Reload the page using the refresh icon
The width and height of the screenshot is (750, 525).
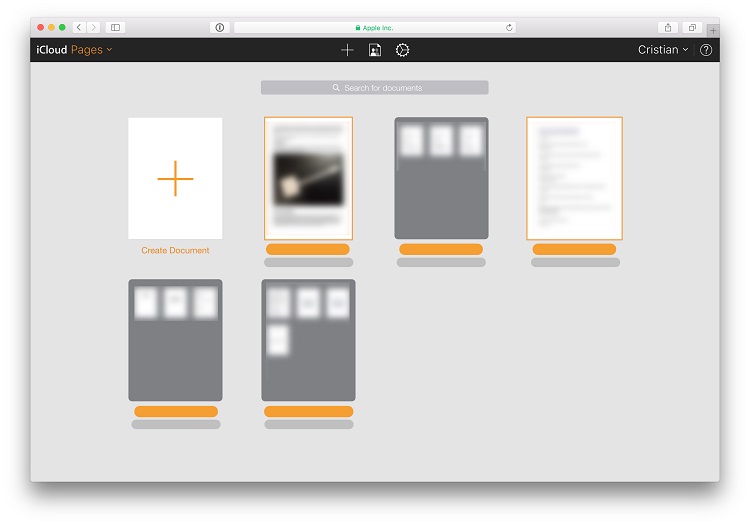point(509,27)
